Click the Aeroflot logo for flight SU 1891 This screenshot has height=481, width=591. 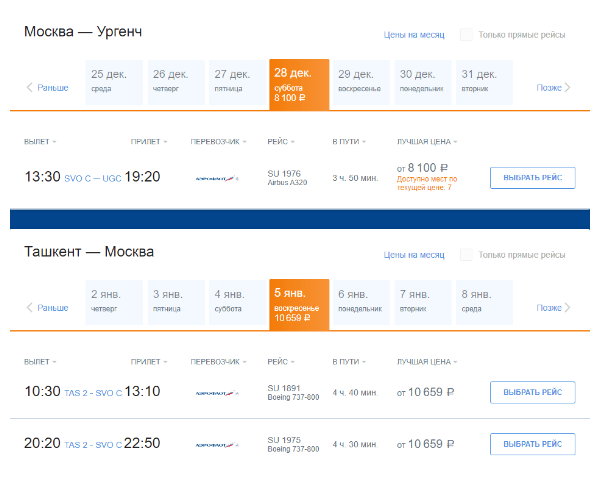tap(217, 393)
